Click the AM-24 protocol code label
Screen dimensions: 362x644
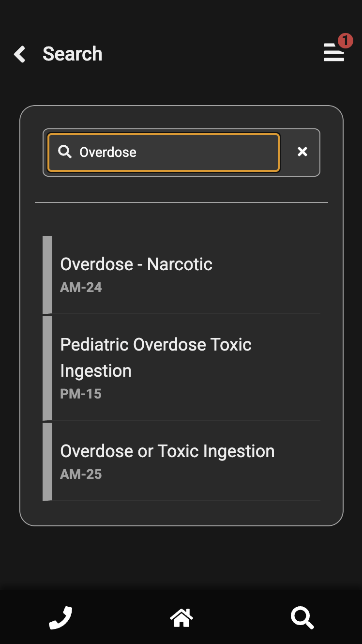point(81,288)
